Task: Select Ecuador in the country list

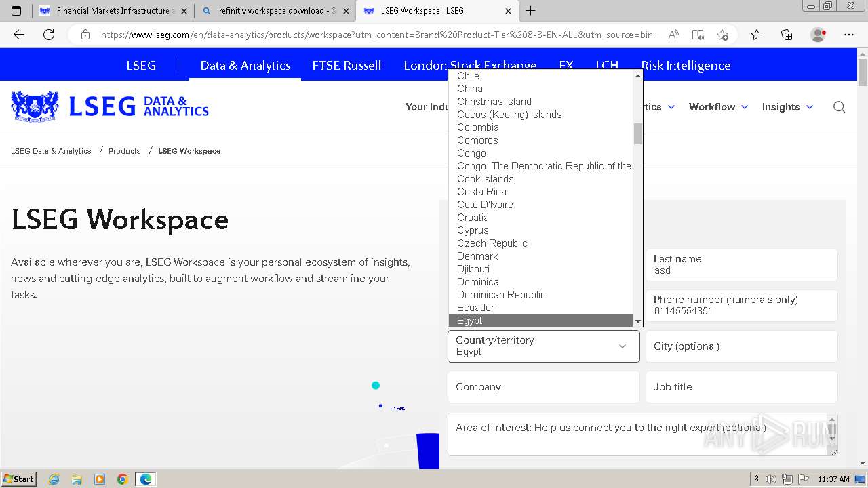Action: 475,308
